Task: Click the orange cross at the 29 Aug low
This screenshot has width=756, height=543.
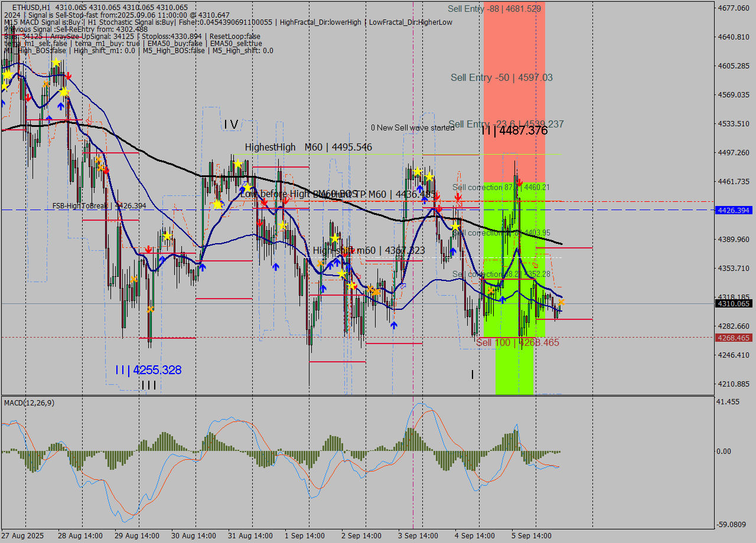Action: 150,309
